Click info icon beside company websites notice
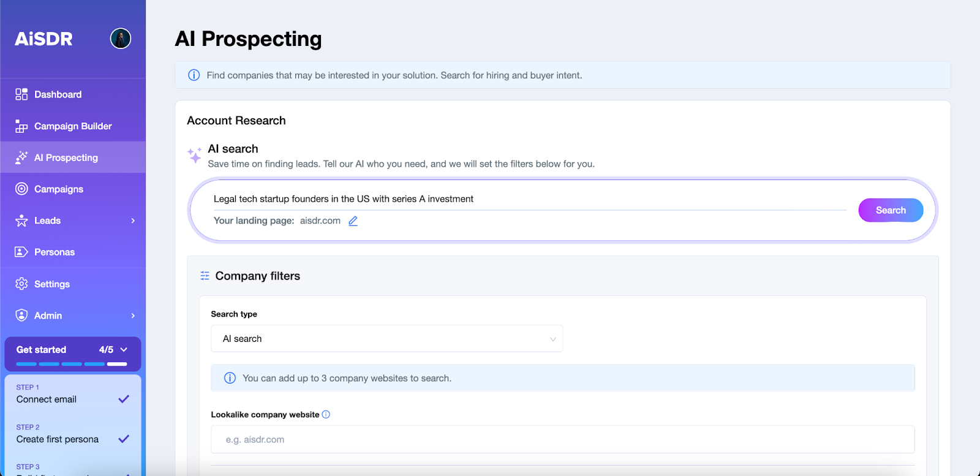This screenshot has width=980, height=476. pyautogui.click(x=230, y=378)
